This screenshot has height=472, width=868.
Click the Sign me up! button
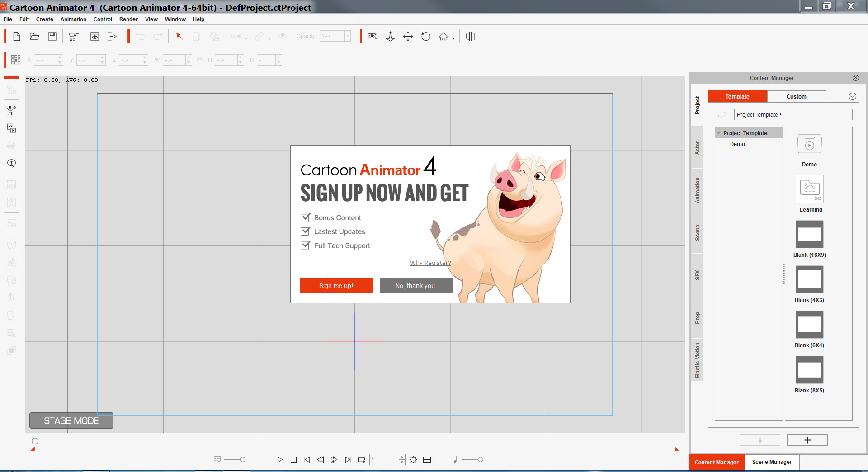336,286
